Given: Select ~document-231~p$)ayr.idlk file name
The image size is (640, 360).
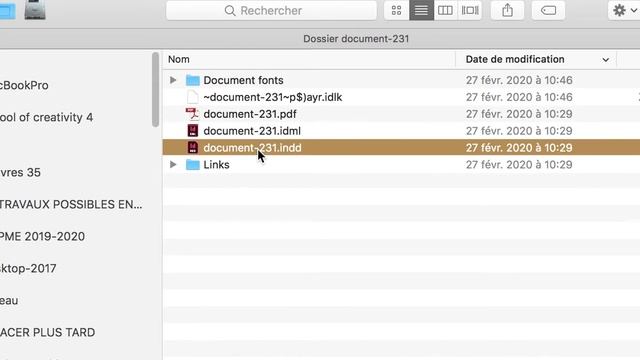Looking at the screenshot, I should click(x=273, y=97).
